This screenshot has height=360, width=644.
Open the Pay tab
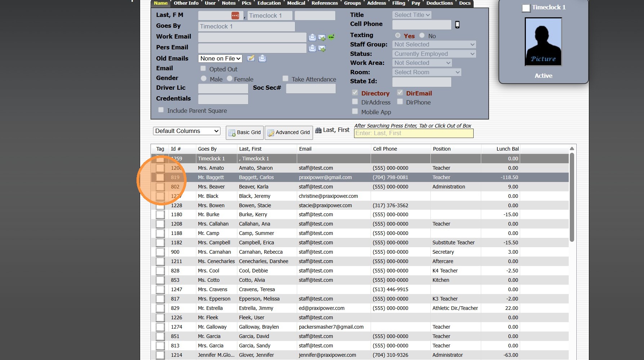point(416,3)
